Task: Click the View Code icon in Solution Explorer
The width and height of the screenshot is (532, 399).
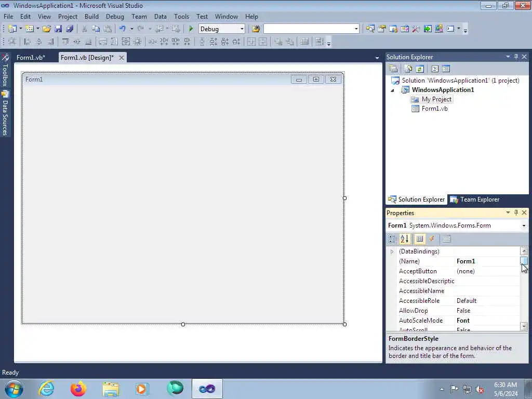Action: pyautogui.click(x=435, y=69)
